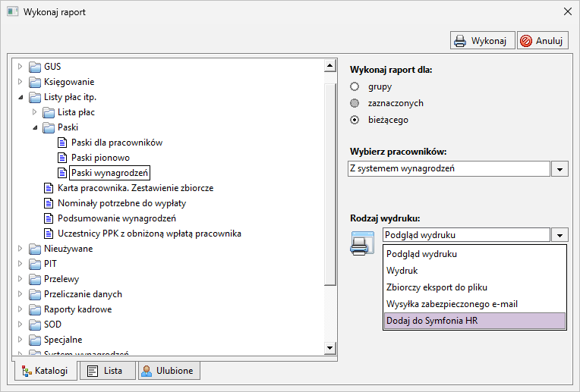Expand the Raporty kadrowe folder
This screenshot has height=392, width=580.
[20, 309]
